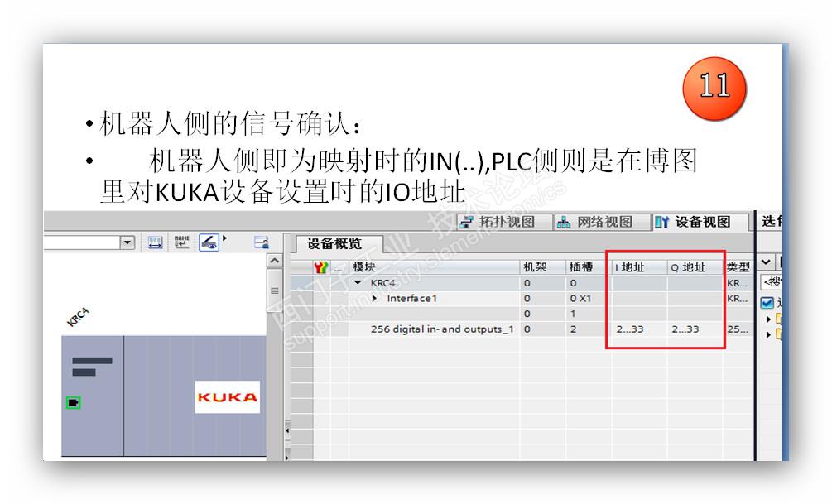Toggle the checkbox in right catalog panel
The width and height of the screenshot is (832, 504).
[767, 303]
